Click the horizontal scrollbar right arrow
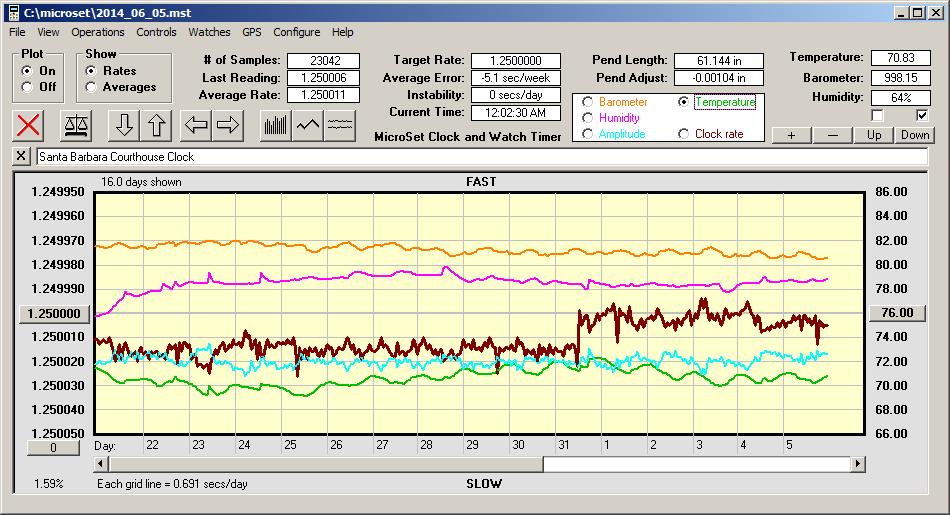950x515 pixels. (858, 464)
